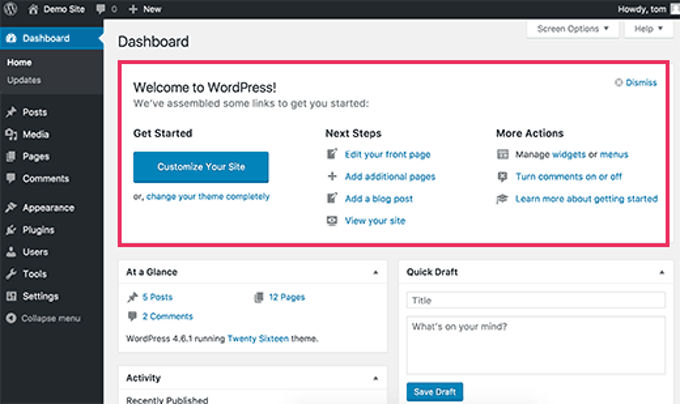
Task: Follow Edit your front page link
Action: pyautogui.click(x=388, y=154)
